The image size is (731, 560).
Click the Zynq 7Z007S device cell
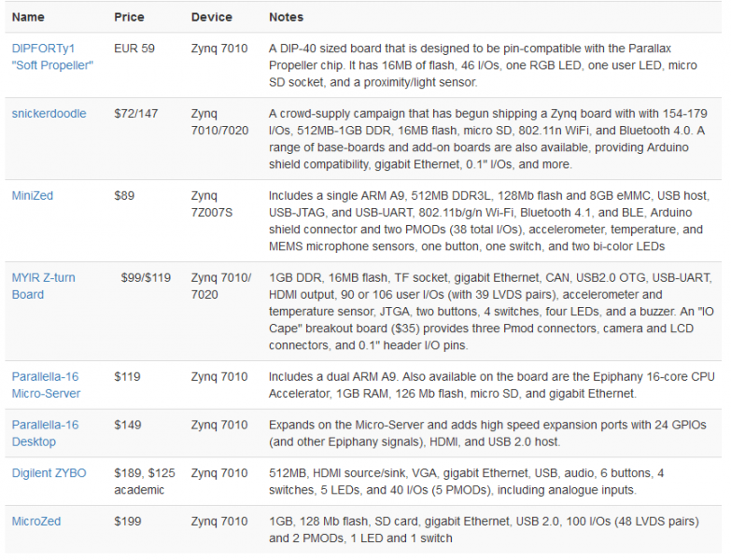pos(211,204)
